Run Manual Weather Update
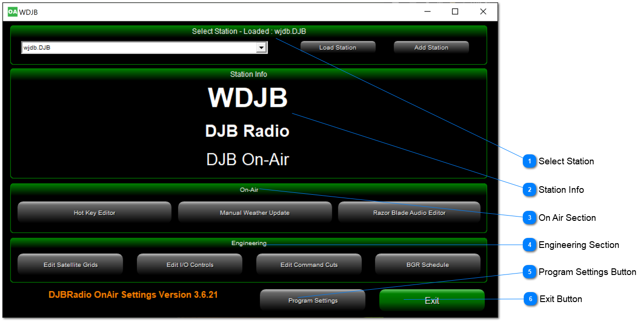 (x=255, y=212)
